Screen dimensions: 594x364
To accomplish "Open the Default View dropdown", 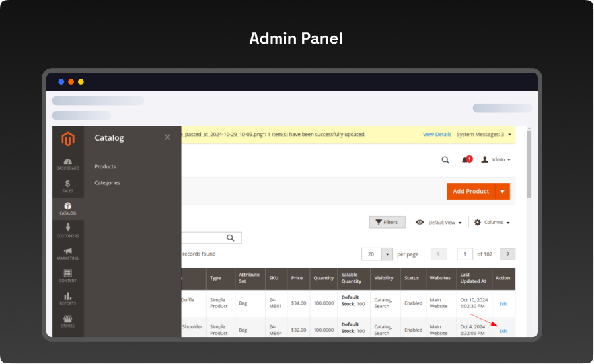I will (439, 223).
